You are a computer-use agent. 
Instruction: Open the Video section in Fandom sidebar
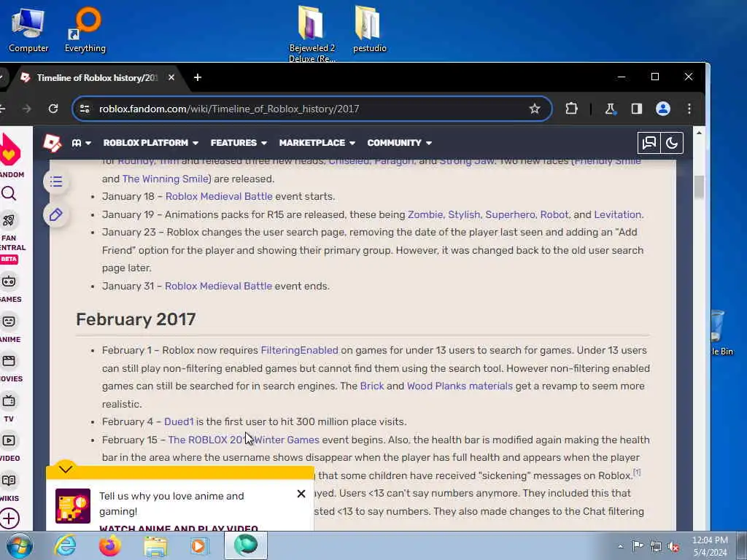[x=9, y=448]
